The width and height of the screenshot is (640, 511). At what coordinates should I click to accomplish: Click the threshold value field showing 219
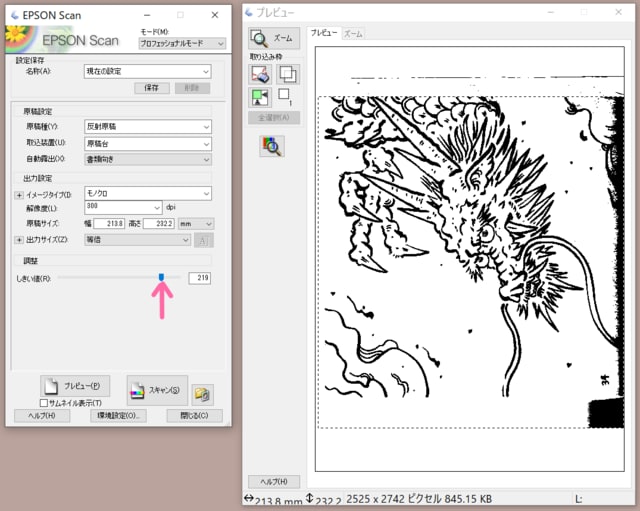click(x=198, y=277)
